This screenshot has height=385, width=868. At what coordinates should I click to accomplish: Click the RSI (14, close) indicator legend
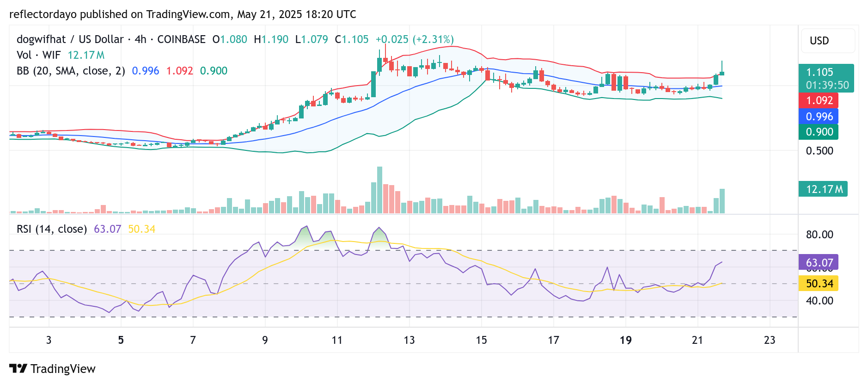click(x=52, y=229)
